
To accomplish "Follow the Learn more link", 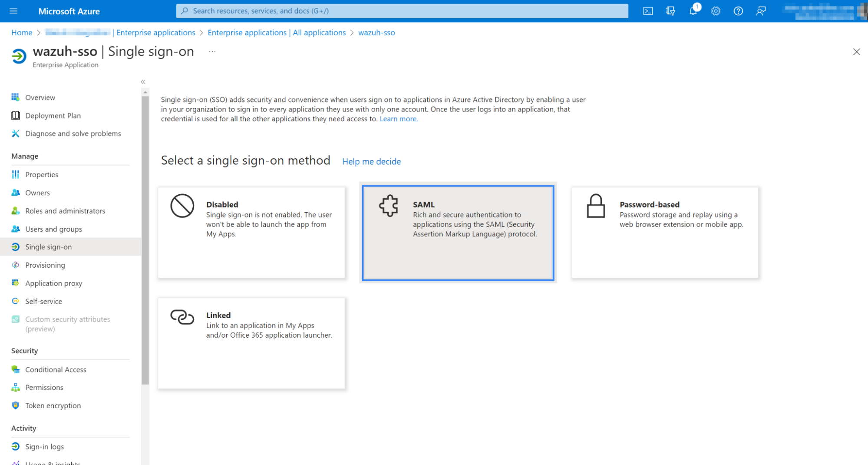I will (398, 119).
